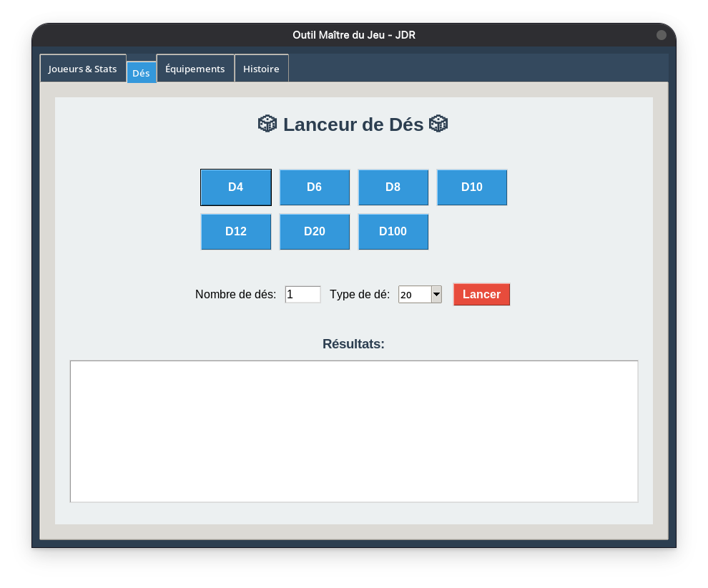Select the Dés tab
Viewport: 708px width, 588px height.
(x=141, y=73)
